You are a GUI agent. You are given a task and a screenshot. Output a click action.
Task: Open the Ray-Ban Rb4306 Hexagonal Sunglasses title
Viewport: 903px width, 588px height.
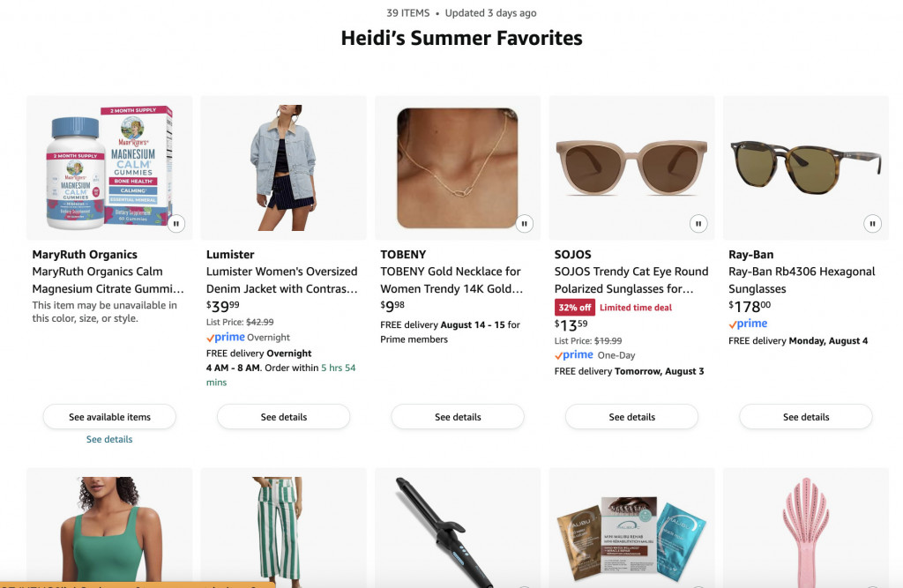coord(802,279)
